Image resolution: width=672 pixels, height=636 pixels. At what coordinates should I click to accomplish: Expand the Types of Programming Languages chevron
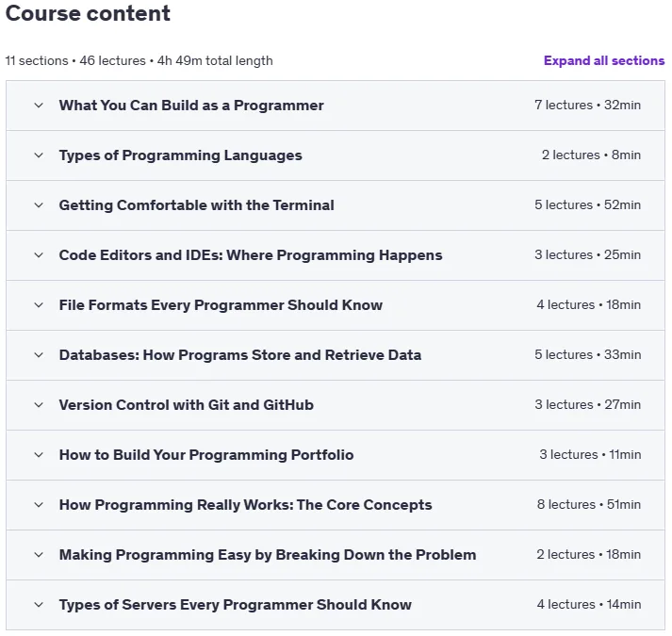tap(39, 155)
